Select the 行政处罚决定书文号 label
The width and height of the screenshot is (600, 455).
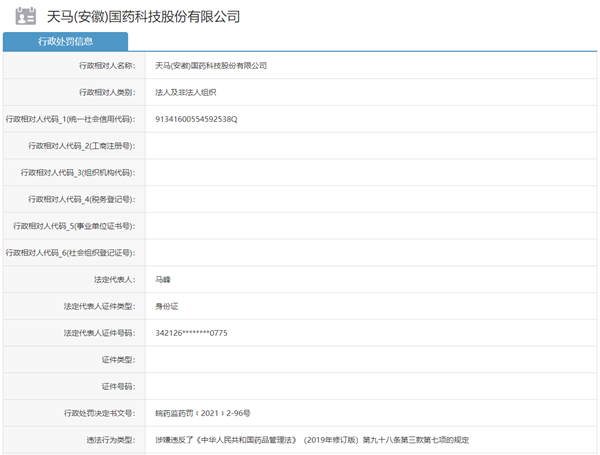click(99, 413)
